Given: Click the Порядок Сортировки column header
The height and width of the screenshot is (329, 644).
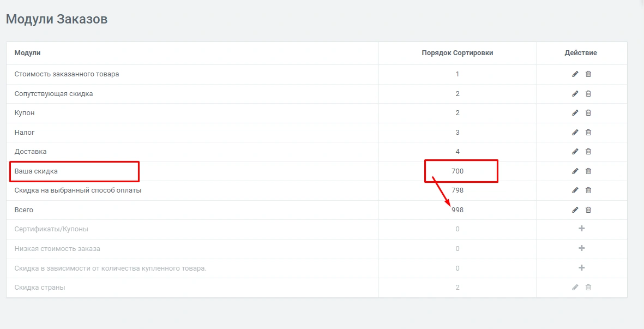Looking at the screenshot, I should 457,53.
